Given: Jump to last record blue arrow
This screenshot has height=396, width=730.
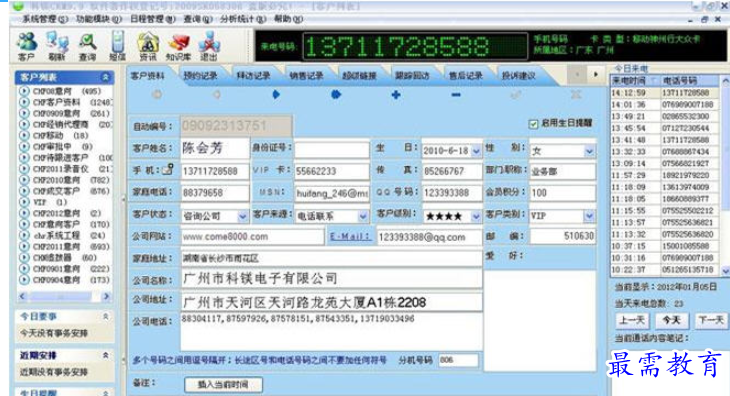Looking at the screenshot, I should click(x=336, y=94).
